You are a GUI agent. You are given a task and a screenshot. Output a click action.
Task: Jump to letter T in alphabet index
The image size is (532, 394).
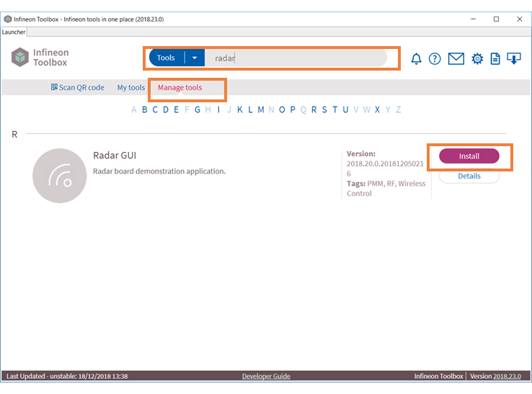coord(335,109)
